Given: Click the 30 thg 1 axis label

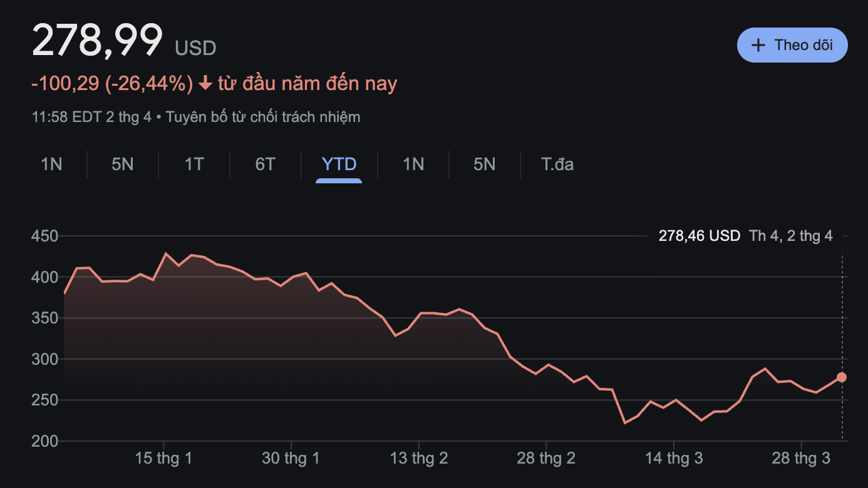Looking at the screenshot, I should click(x=291, y=458).
